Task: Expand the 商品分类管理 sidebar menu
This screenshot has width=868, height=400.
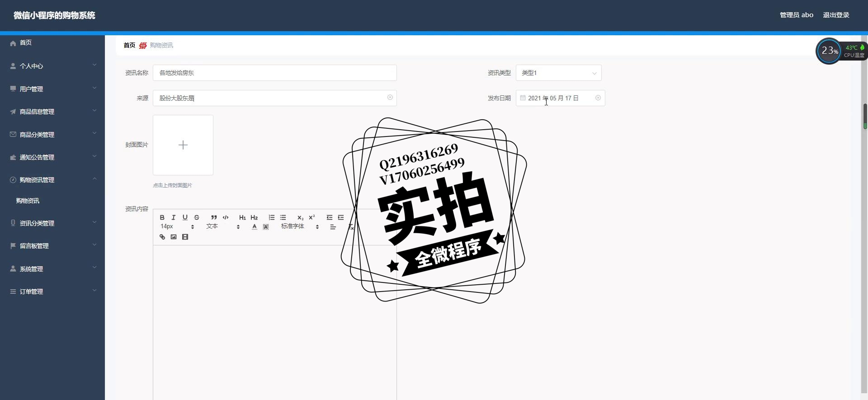Action: click(52, 135)
